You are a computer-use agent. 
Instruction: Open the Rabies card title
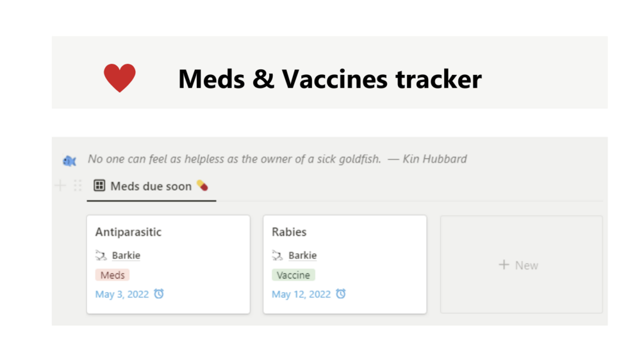(289, 232)
